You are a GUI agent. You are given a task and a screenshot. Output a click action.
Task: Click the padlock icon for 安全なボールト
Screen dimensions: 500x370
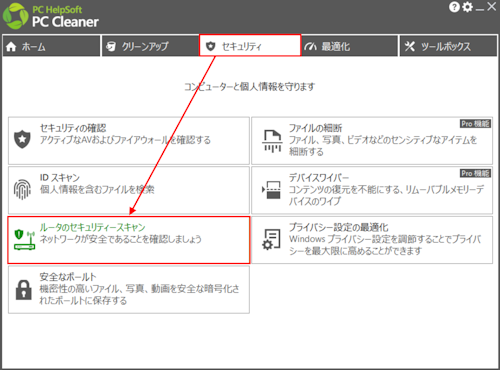24,289
